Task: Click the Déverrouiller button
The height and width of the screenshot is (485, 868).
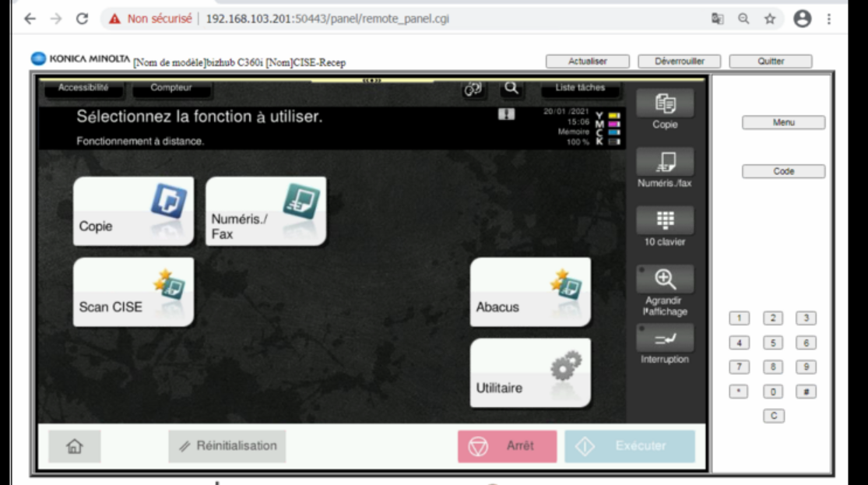Action: [x=679, y=62]
